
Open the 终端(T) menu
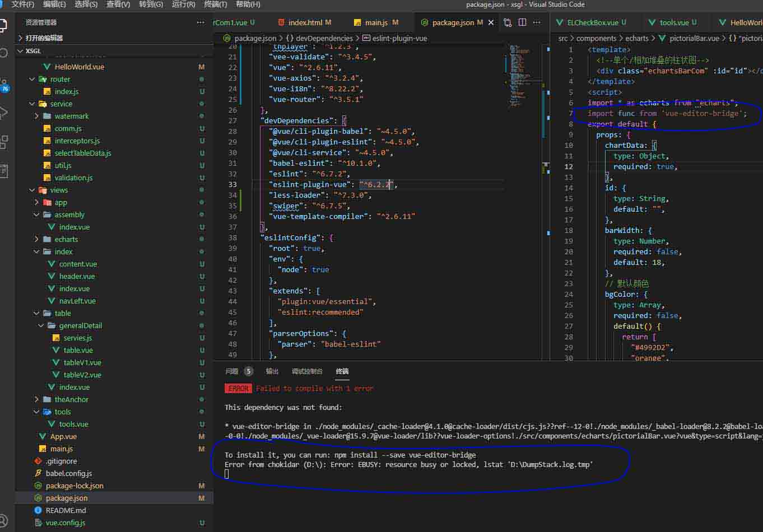[x=216, y=4]
